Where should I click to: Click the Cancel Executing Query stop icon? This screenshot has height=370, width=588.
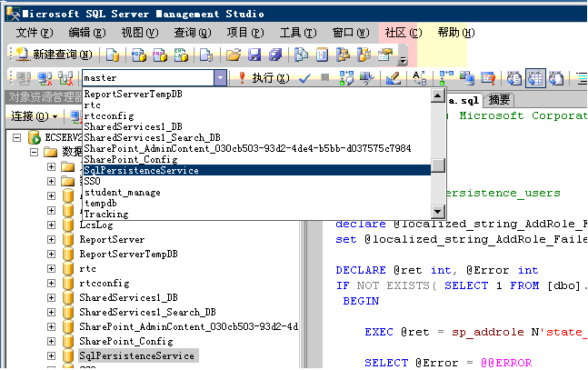pyautogui.click(x=325, y=77)
